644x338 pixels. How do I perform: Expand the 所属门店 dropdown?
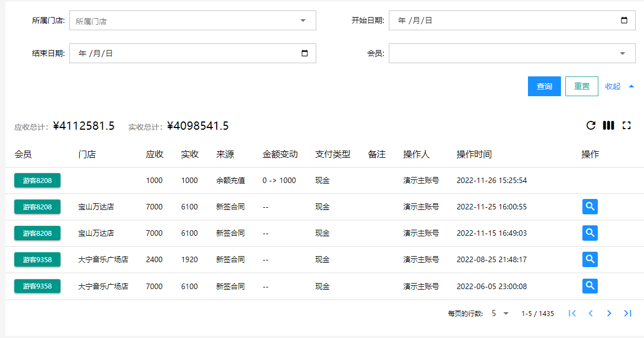click(x=302, y=20)
